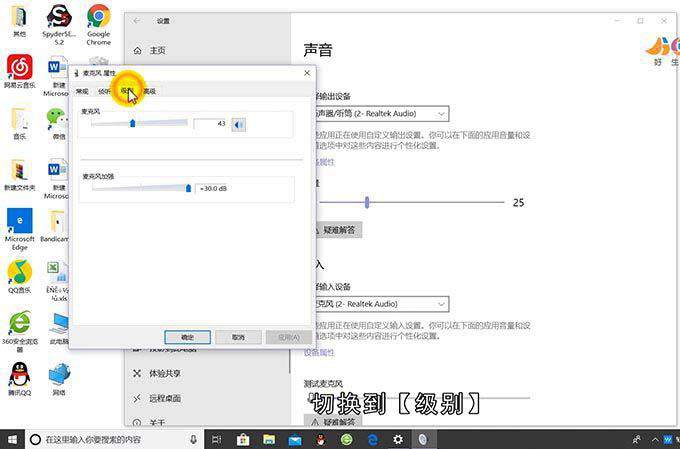Open the Bandicam desktop icon
The height and width of the screenshot is (449, 680).
(x=55, y=226)
